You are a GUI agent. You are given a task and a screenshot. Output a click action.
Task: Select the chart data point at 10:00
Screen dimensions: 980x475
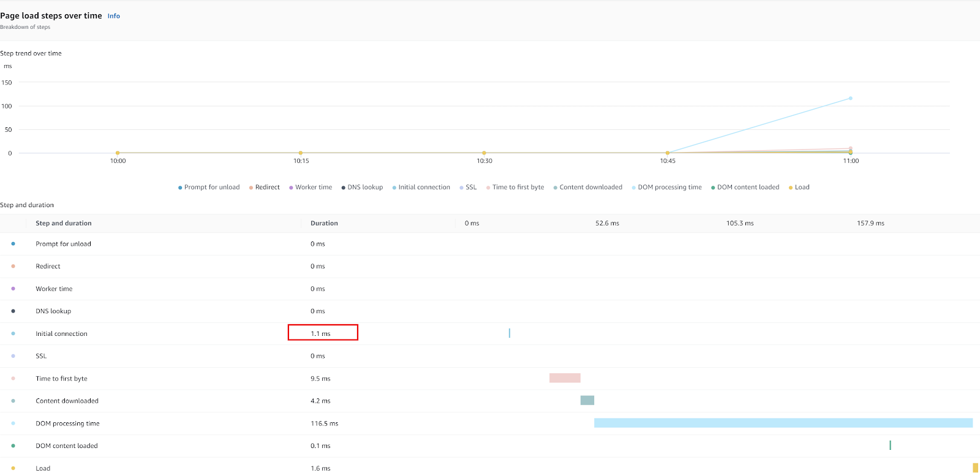point(118,153)
